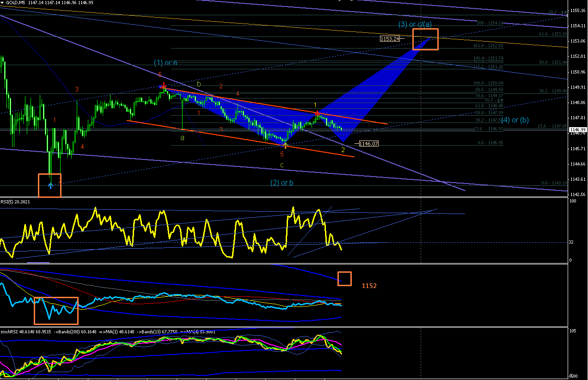Click the '61.8 - 1148.48' Fibonacci level label

pyautogui.click(x=490, y=105)
